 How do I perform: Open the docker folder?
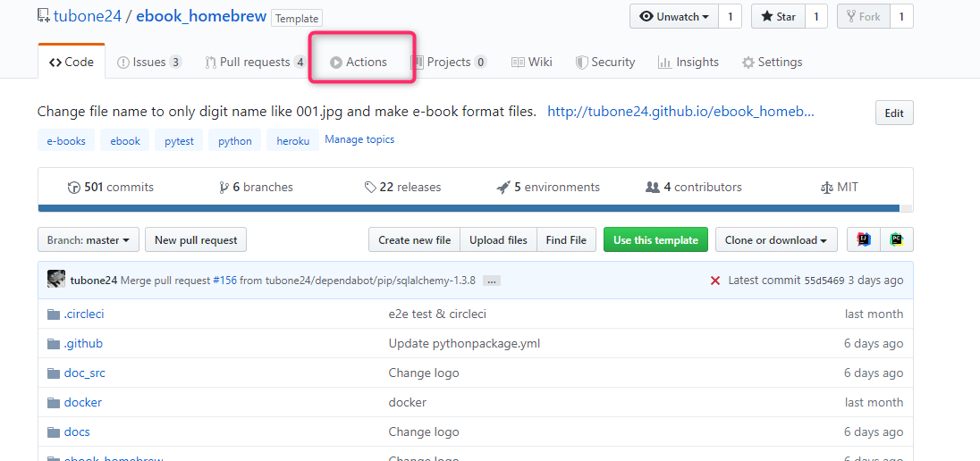[82, 402]
